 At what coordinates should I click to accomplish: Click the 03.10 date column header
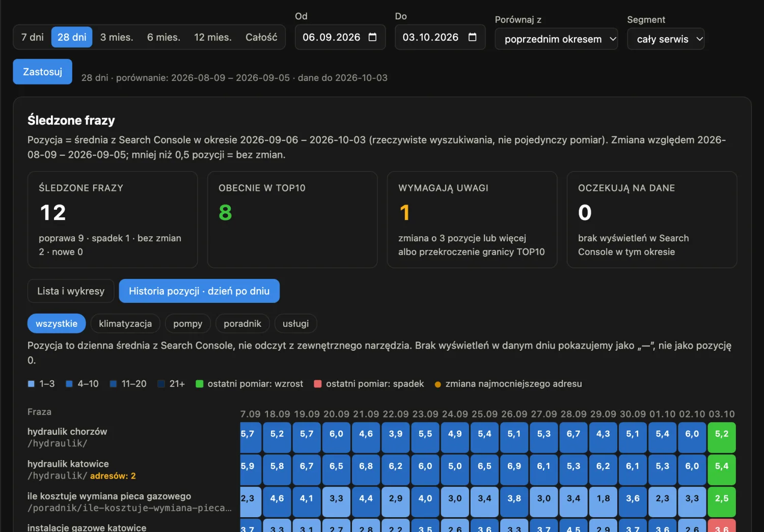pyautogui.click(x=722, y=414)
